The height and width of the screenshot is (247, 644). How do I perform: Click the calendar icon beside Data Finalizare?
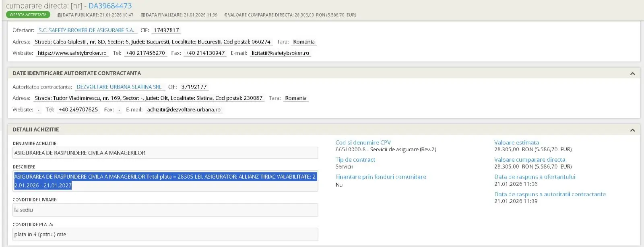coord(143,15)
